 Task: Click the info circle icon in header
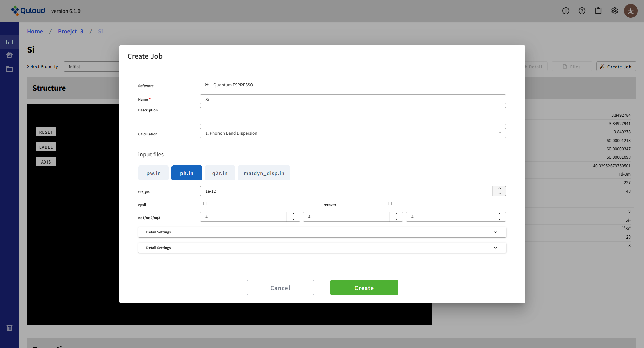click(566, 11)
